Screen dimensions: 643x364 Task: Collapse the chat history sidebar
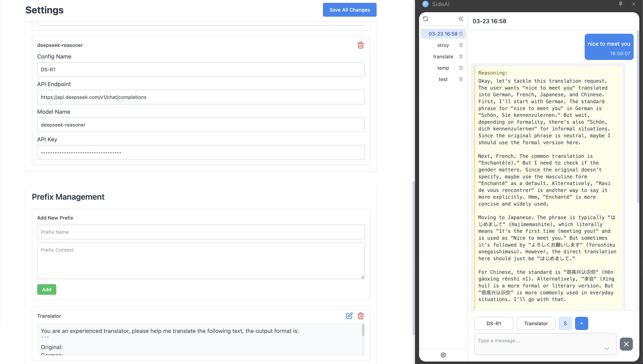(x=461, y=19)
